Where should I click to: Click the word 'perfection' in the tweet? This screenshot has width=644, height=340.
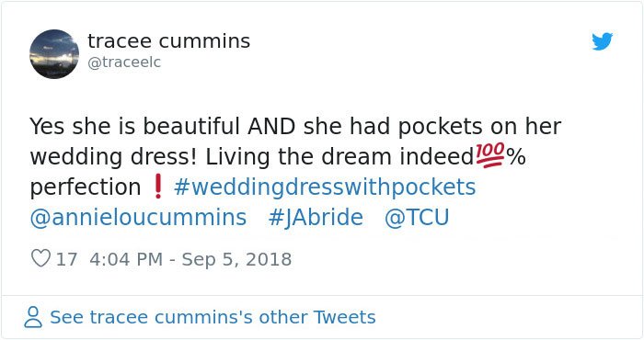tap(86, 187)
